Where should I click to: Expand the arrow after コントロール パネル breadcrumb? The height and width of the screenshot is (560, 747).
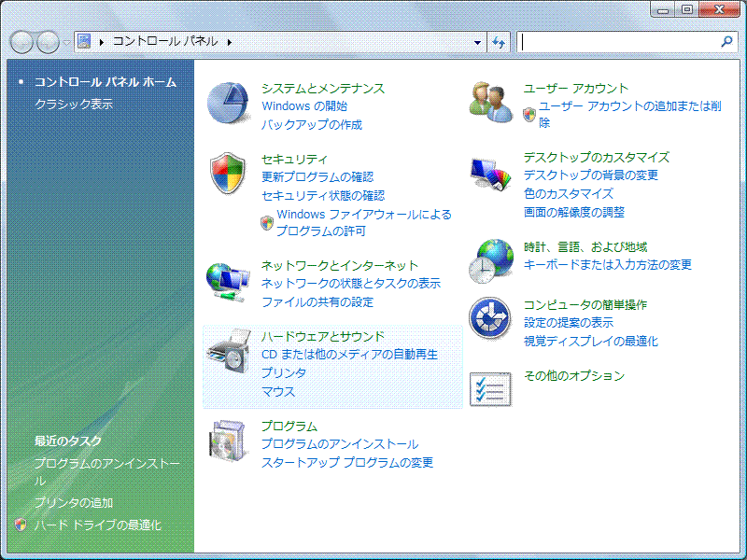tap(230, 42)
